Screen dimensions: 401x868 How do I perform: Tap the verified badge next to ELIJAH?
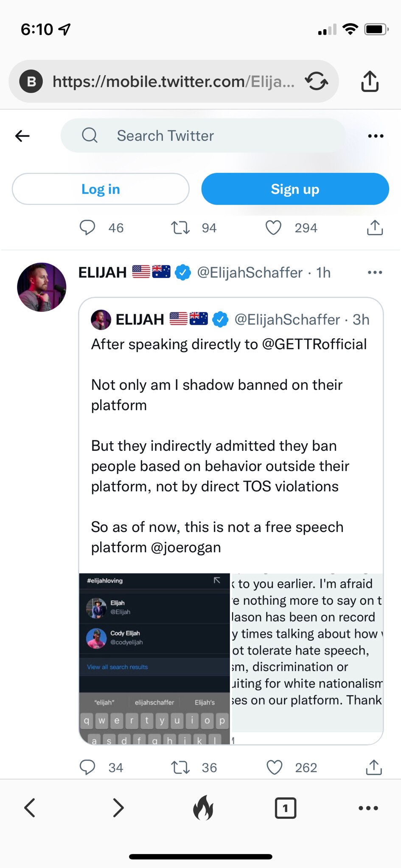183,273
